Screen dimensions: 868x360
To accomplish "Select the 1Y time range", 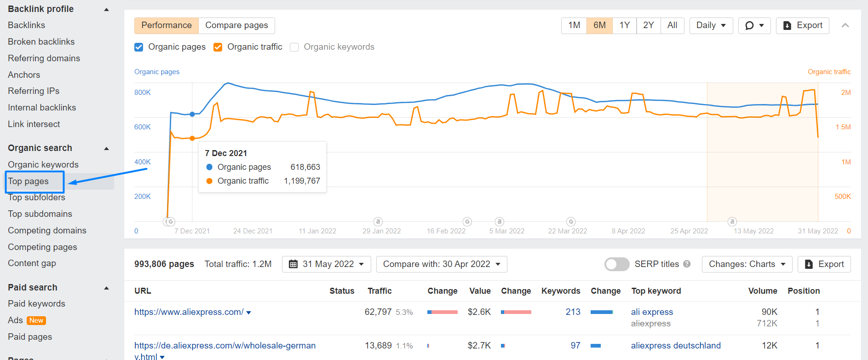I will click(624, 25).
